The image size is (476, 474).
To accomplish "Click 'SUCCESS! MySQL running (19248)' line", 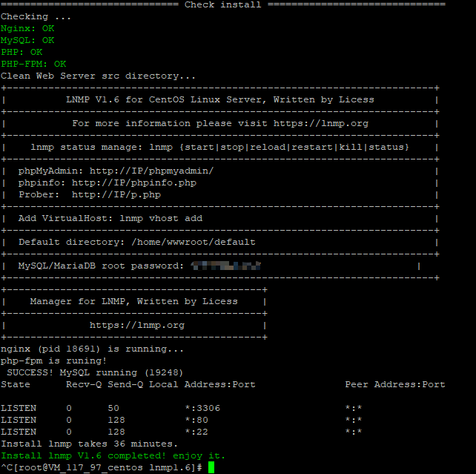I will click(x=95, y=372).
